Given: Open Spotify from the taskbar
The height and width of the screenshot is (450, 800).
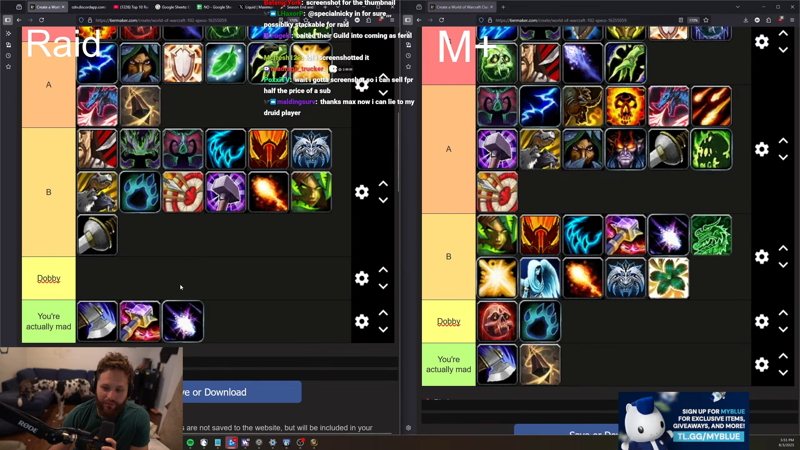Looking at the screenshot, I should [x=190, y=442].
